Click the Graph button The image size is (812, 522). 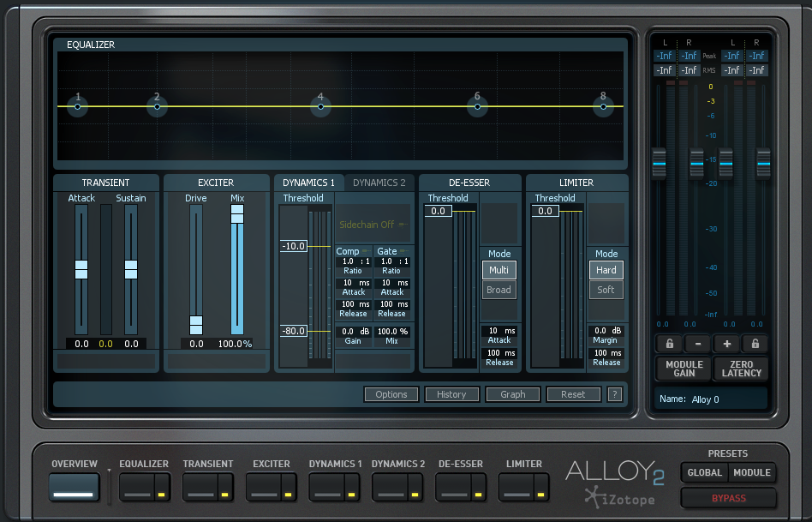tap(513, 394)
